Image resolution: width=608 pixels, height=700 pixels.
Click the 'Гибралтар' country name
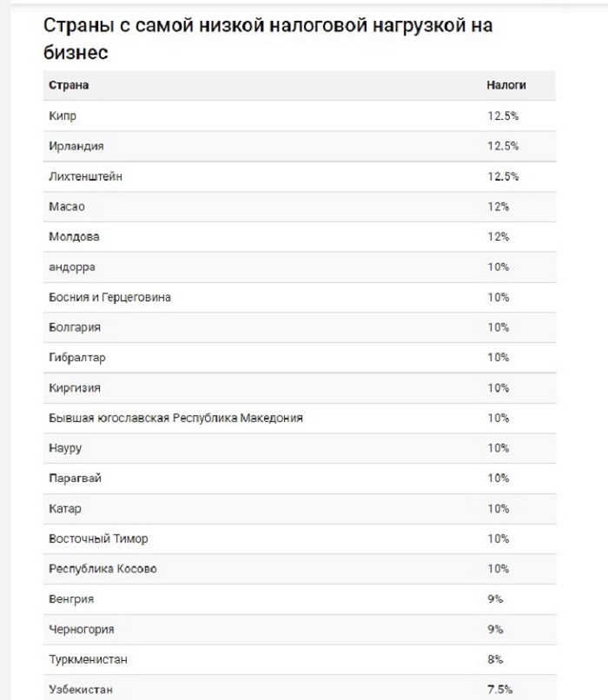click(x=77, y=358)
